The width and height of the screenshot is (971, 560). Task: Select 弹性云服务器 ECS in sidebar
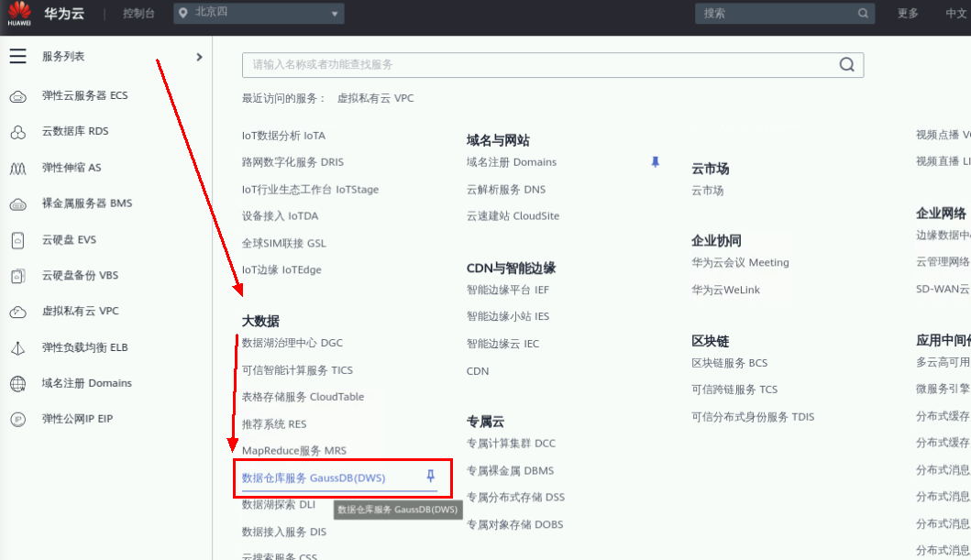pos(85,95)
